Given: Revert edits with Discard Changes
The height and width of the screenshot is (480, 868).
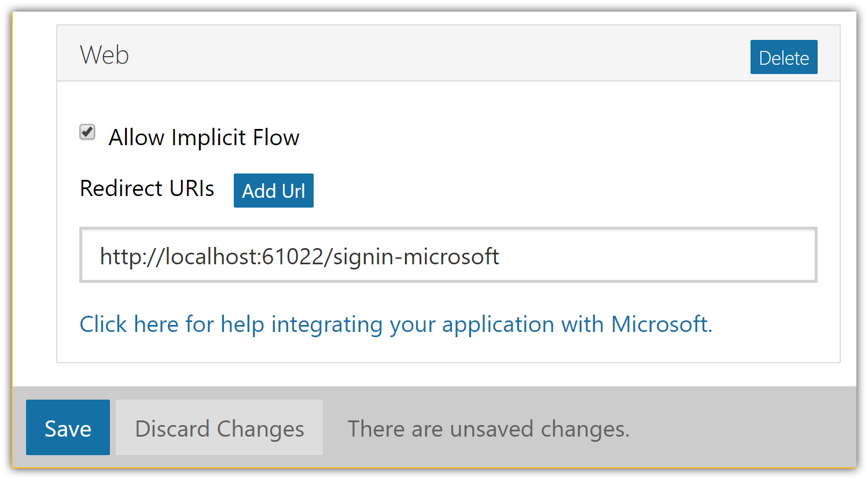Looking at the screenshot, I should coord(219,428).
